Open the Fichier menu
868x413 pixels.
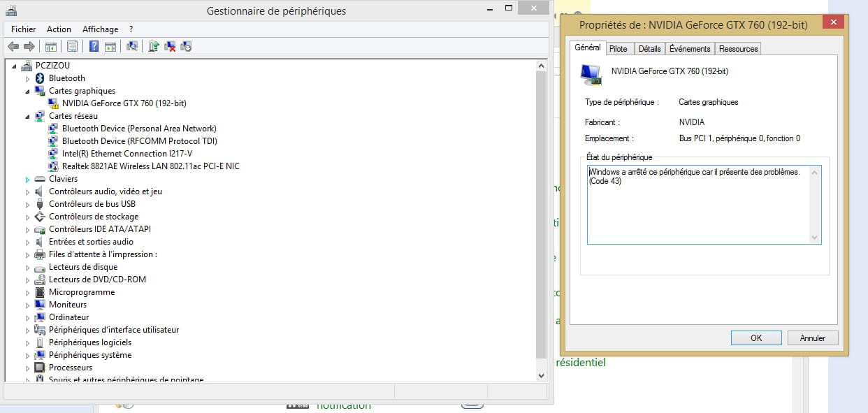[23, 29]
